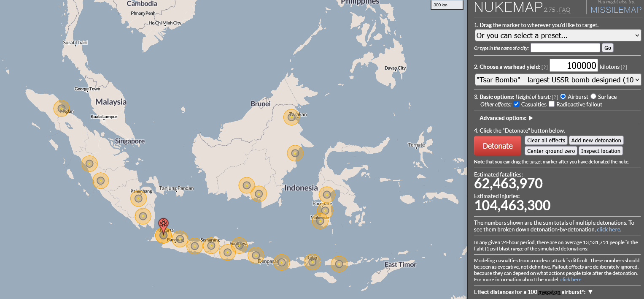The height and width of the screenshot is (299, 644).
Task: Click the George Town label on map
Action: (x=87, y=89)
